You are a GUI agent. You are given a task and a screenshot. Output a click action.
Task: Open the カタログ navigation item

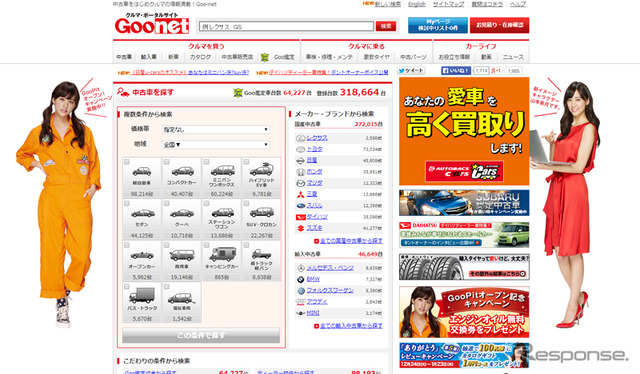coord(200,57)
